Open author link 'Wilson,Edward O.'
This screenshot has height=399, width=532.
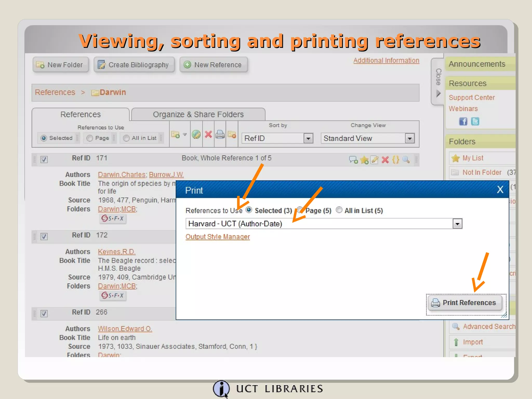pyautogui.click(x=125, y=329)
